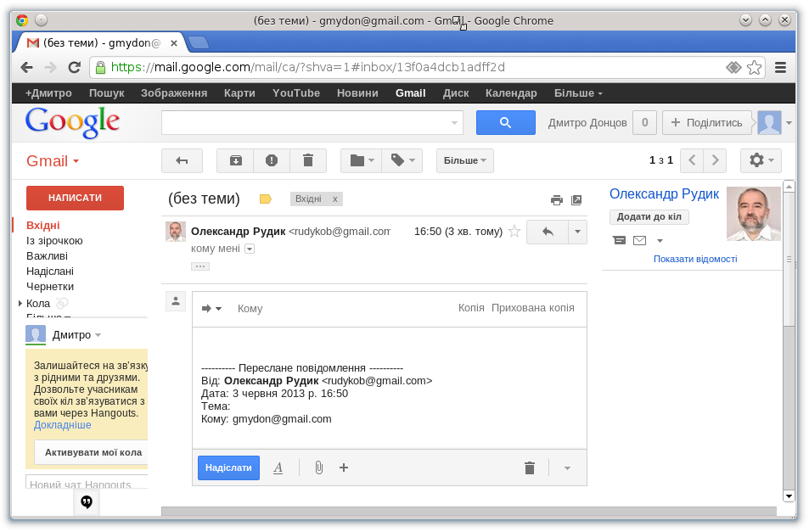The width and height of the screenshot is (809, 532).
Task: Open the dropdown next to the reply button
Action: click(577, 232)
